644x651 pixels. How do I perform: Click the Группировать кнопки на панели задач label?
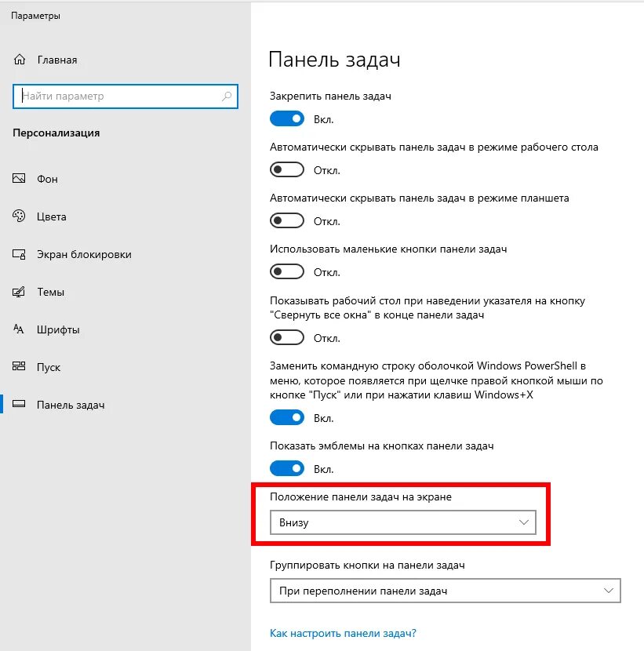367,565
